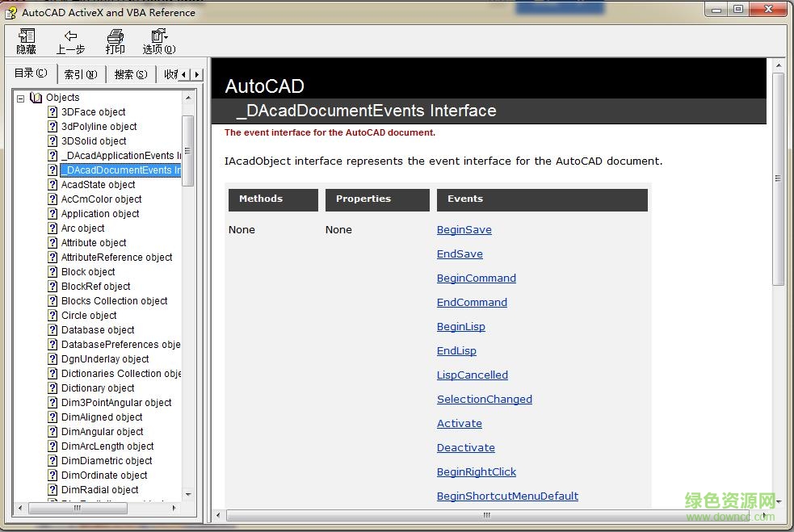
Task: Open the 选项 (Options) toolbar icon
Action: click(158, 40)
